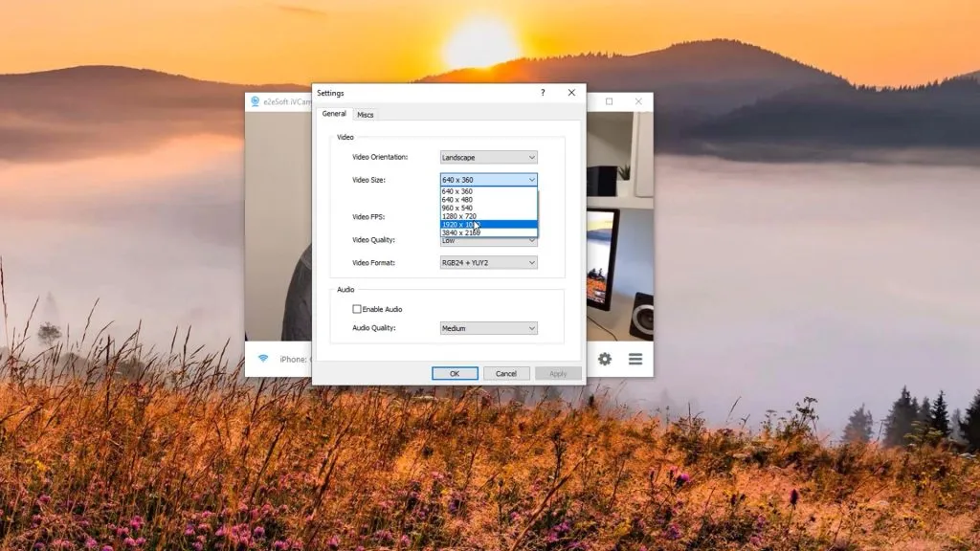The height and width of the screenshot is (551, 980).
Task: Confirm settings with OK button
Action: click(x=455, y=374)
